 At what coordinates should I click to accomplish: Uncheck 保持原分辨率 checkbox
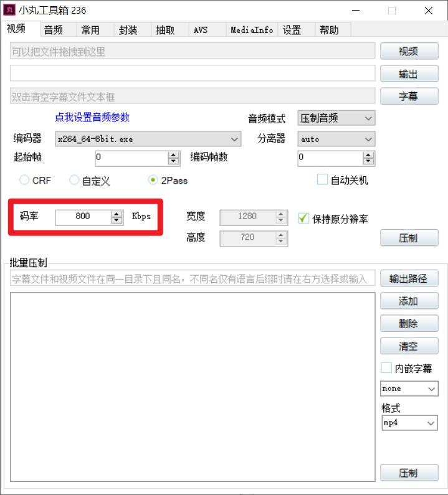tap(303, 219)
